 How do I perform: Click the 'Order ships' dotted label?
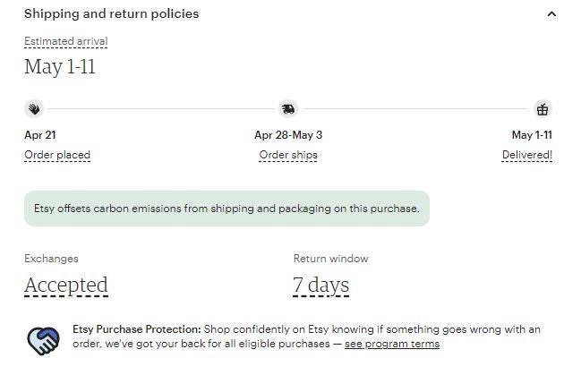288,155
